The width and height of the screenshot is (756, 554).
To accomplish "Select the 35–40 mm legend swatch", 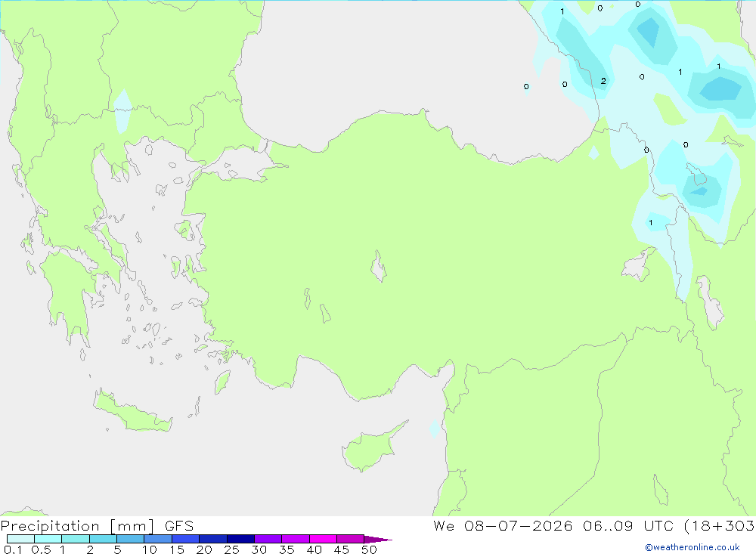I will point(295,539).
